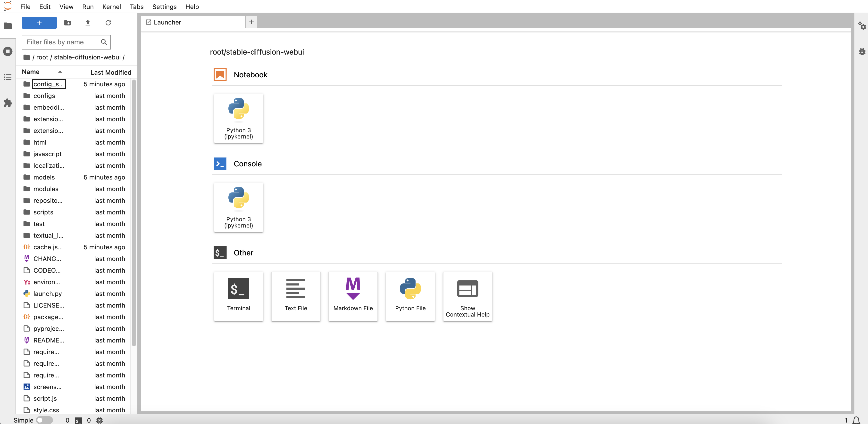Viewport: 868px width, 424px height.
Task: Click the file browser vertical scrollbar
Action: (x=134, y=212)
